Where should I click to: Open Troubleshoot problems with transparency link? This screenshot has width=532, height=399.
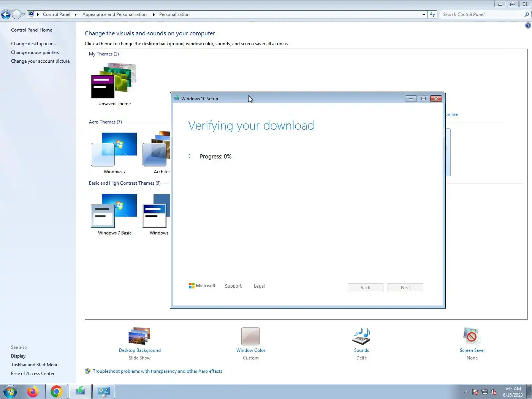pyautogui.click(x=157, y=371)
